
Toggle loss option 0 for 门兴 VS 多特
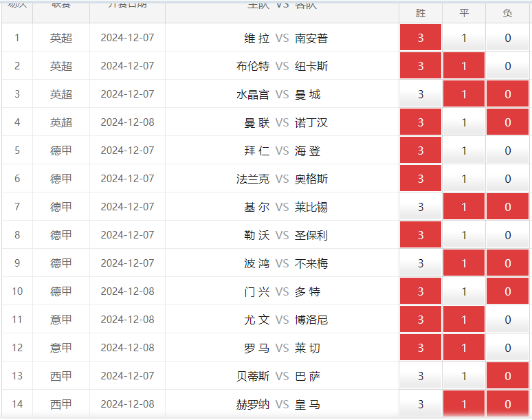(507, 291)
